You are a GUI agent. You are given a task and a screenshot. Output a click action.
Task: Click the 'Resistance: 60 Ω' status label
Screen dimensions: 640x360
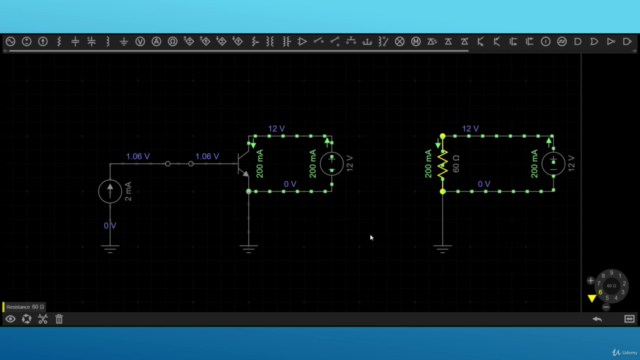[25, 307]
